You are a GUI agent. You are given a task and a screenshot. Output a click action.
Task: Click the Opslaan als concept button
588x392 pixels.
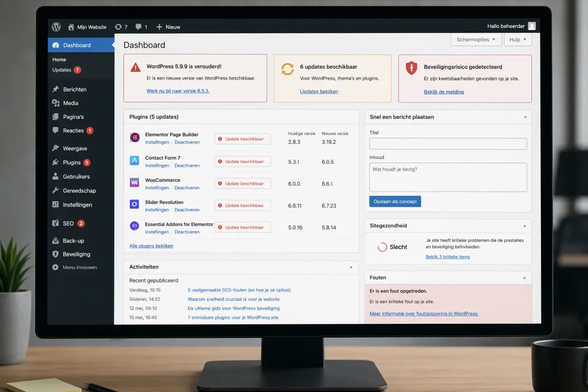pyautogui.click(x=395, y=201)
